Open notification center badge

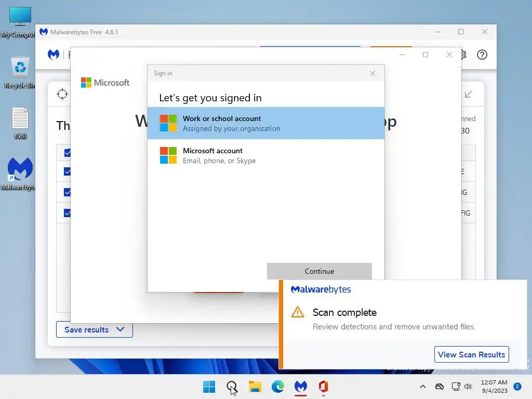pos(517,387)
